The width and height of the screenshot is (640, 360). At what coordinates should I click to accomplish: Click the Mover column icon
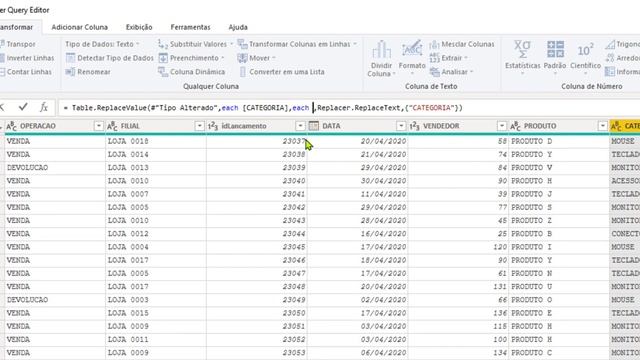coord(242,58)
